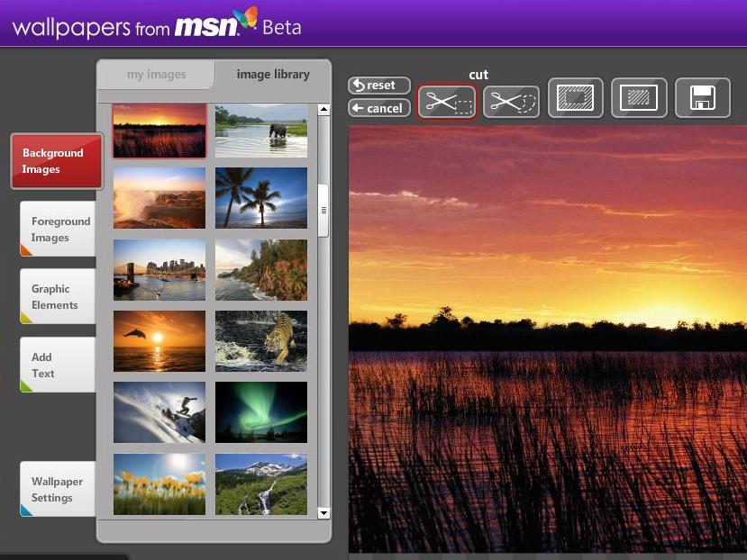Screen dimensions: 747x560
Task: Select the rectangular cut scissors tool
Action: click(x=447, y=102)
